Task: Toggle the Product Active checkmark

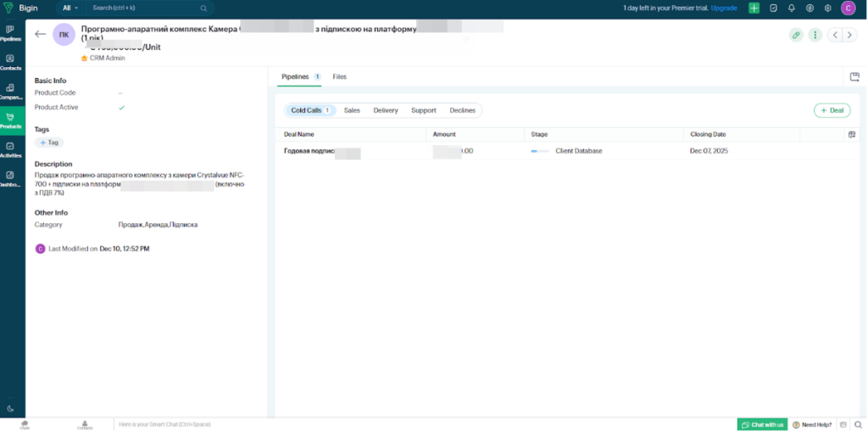Action: point(121,108)
